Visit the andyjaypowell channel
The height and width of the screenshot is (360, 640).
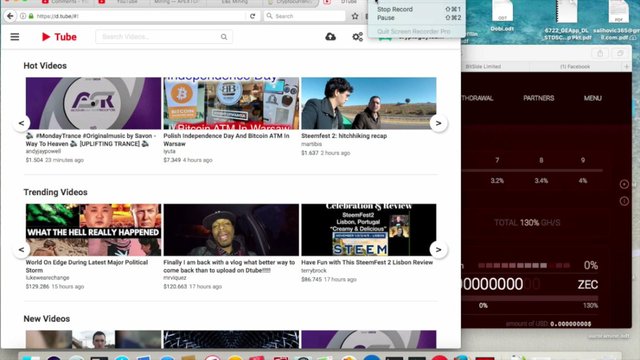tap(43, 151)
